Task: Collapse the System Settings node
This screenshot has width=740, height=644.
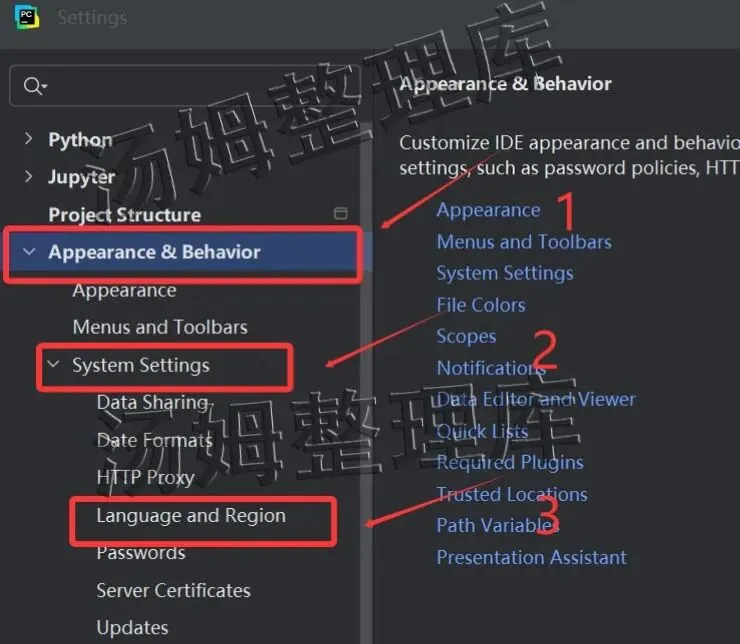Action: 53,364
